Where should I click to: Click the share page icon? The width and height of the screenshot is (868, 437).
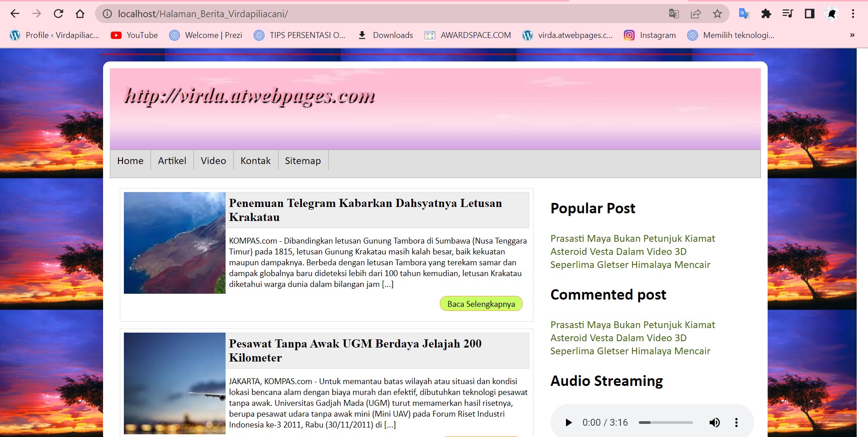point(696,14)
